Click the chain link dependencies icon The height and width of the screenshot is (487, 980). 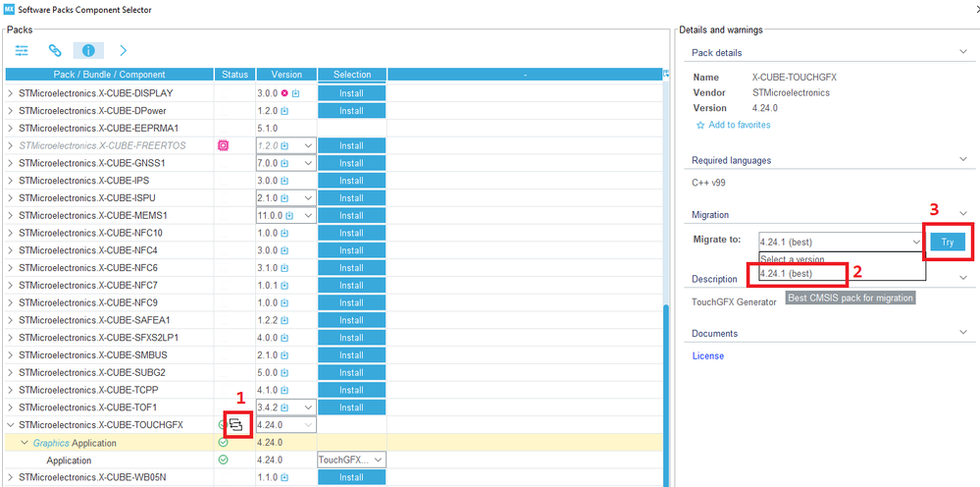55,50
